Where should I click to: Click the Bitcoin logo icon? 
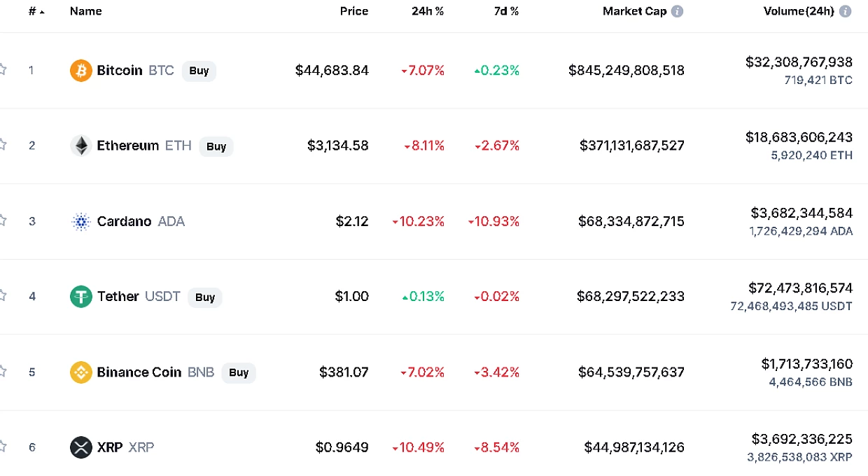pyautogui.click(x=81, y=71)
